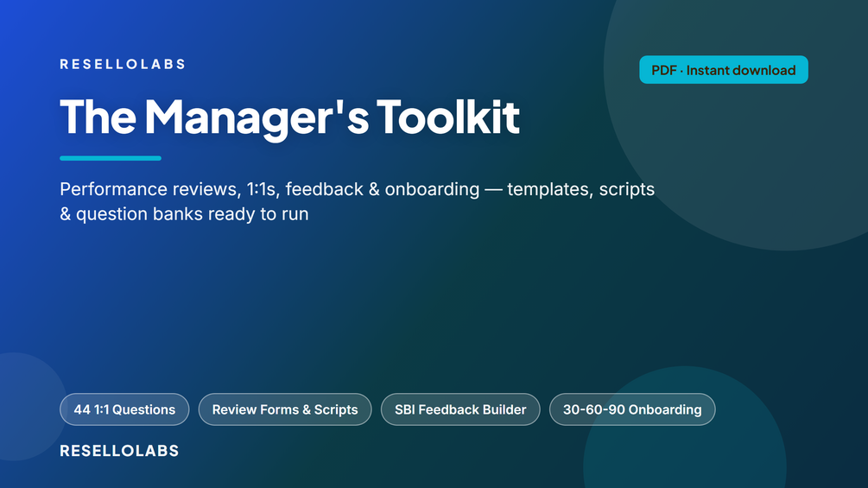
Task: Click the '30-60-90 Onboarding' pill
Action: coord(632,409)
